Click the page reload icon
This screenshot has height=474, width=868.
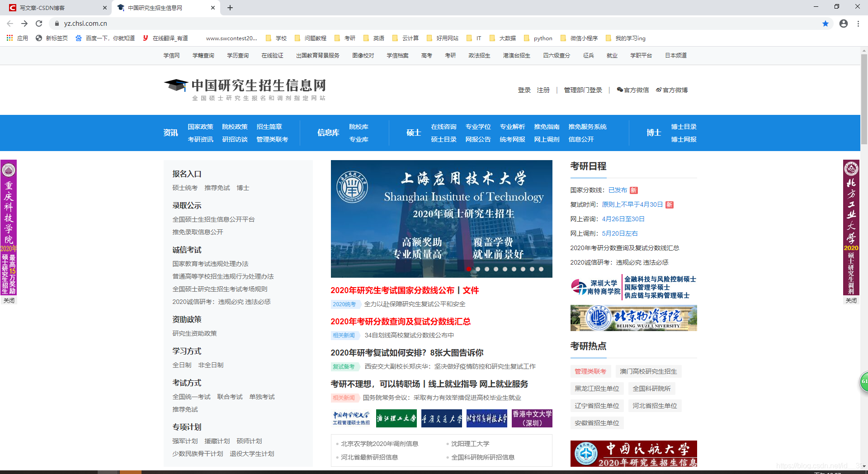[x=38, y=24]
